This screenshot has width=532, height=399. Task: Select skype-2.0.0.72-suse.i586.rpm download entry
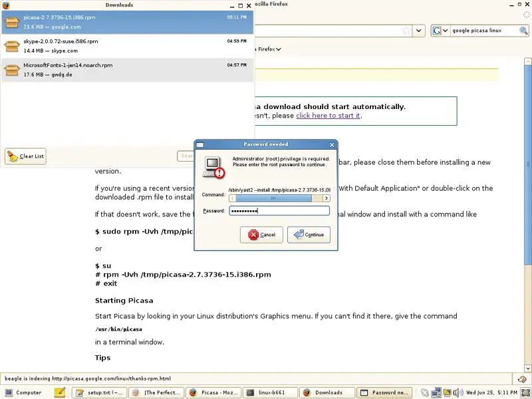coord(127,46)
